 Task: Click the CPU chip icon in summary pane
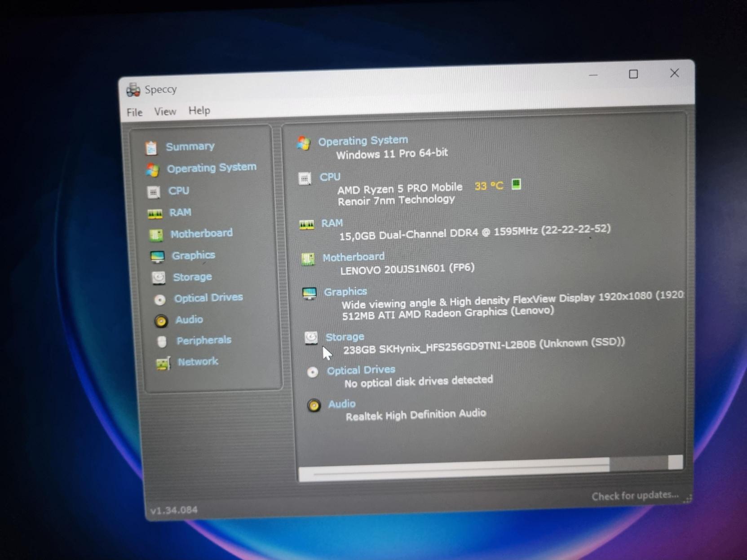(305, 179)
